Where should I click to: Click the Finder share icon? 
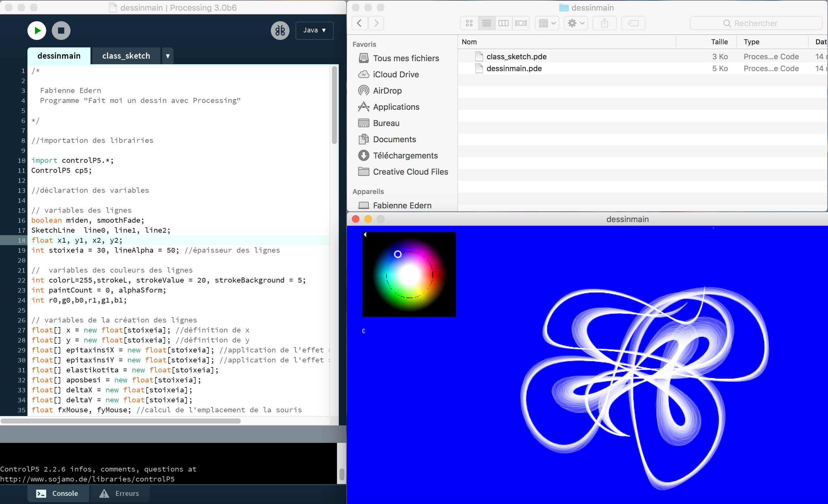pyautogui.click(x=604, y=23)
